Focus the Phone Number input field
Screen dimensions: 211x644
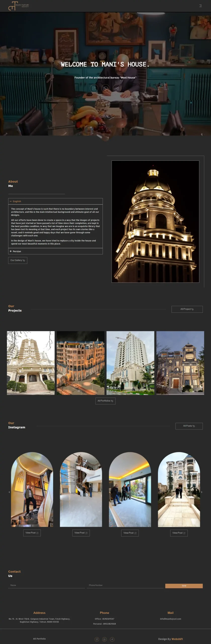125,585
